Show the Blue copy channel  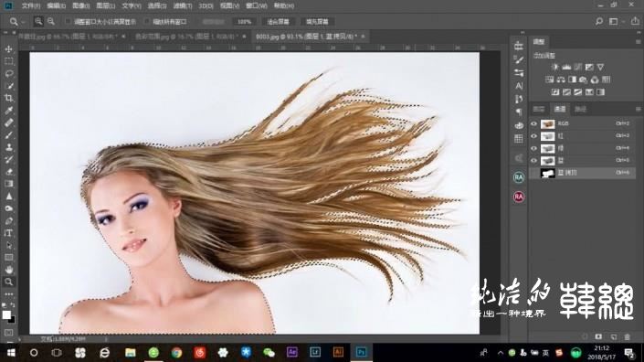(x=534, y=174)
